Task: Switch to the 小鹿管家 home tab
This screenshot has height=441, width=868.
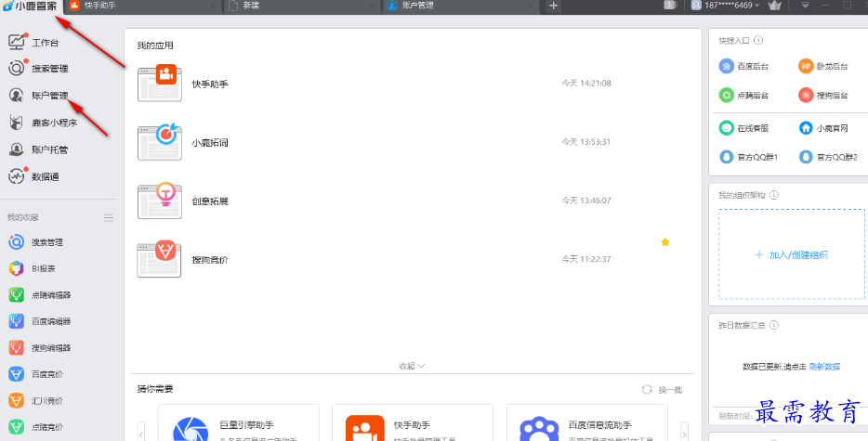Action: (31, 6)
